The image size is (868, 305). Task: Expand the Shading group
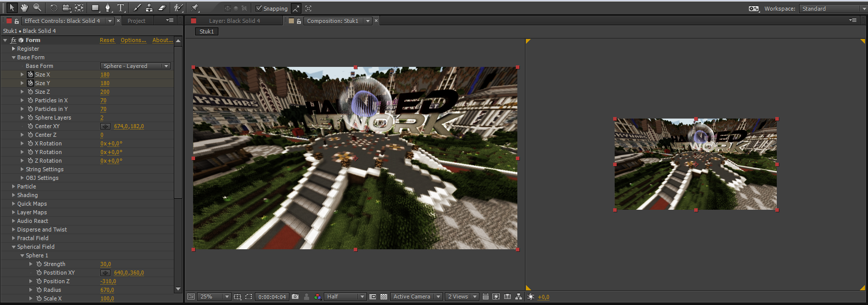click(x=14, y=195)
